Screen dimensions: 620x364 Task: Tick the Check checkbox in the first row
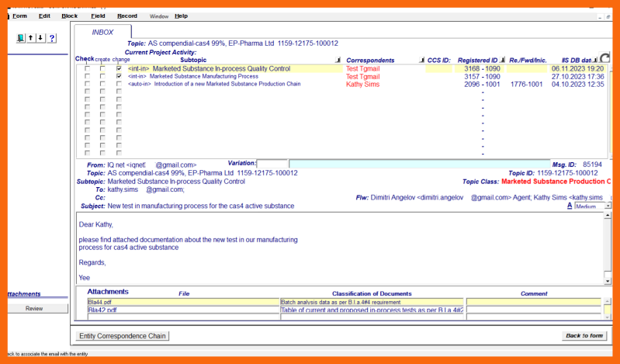point(87,68)
